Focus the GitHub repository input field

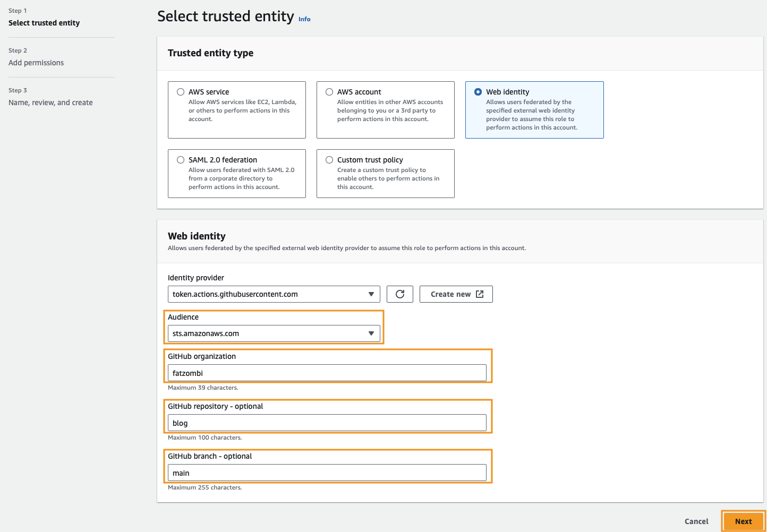click(327, 423)
